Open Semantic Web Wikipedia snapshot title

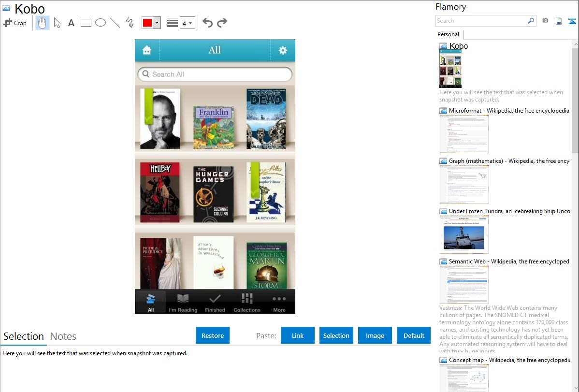click(x=509, y=261)
